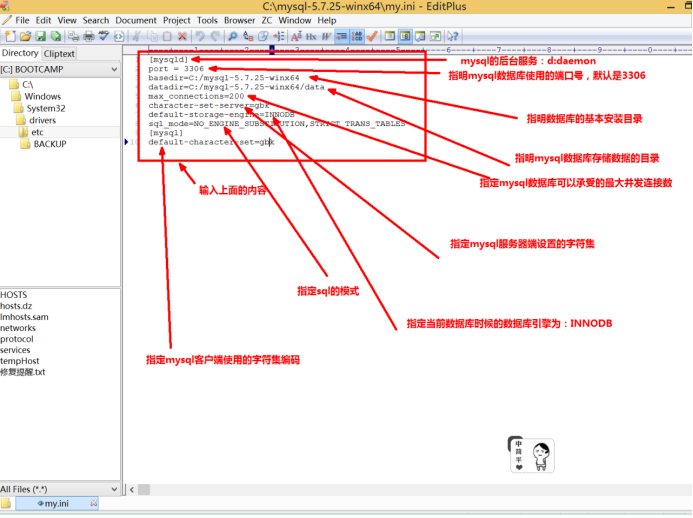Open the Search menu
Image resolution: width=693 pixels, height=518 pixels.
pos(96,20)
